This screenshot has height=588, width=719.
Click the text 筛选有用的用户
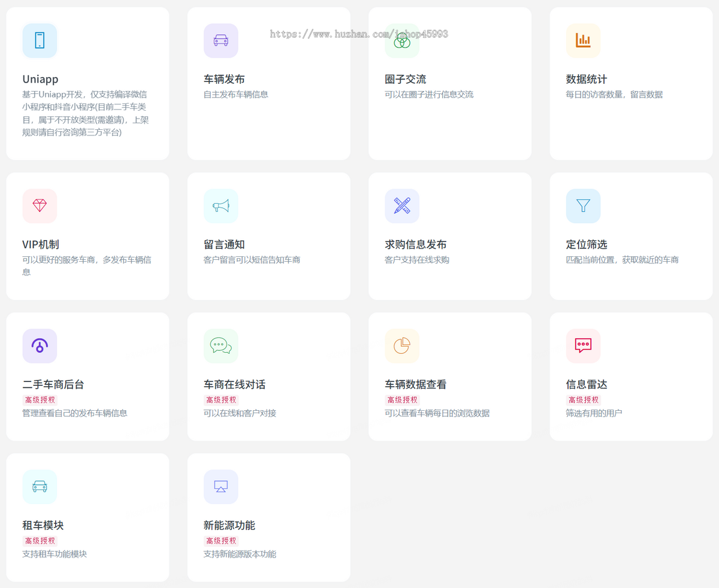pos(594,413)
